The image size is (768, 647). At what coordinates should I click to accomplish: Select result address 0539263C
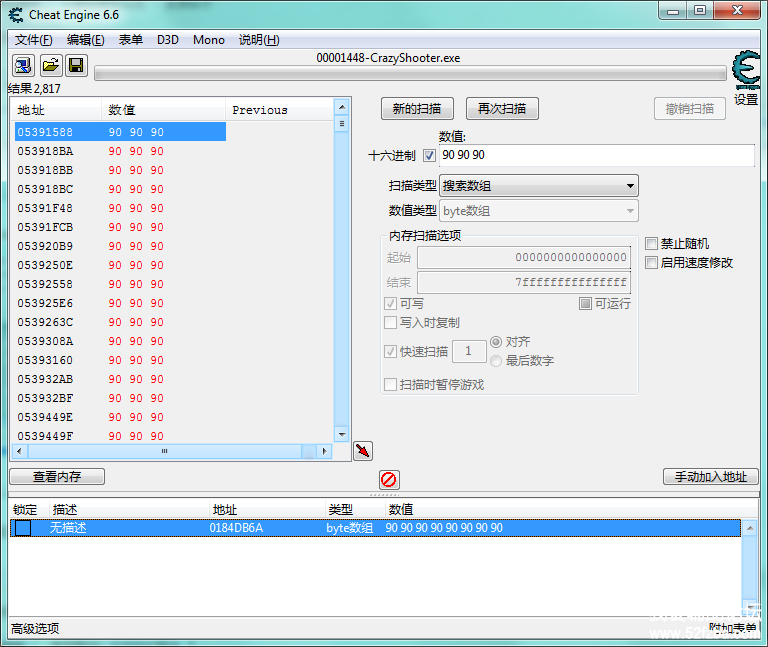45,322
